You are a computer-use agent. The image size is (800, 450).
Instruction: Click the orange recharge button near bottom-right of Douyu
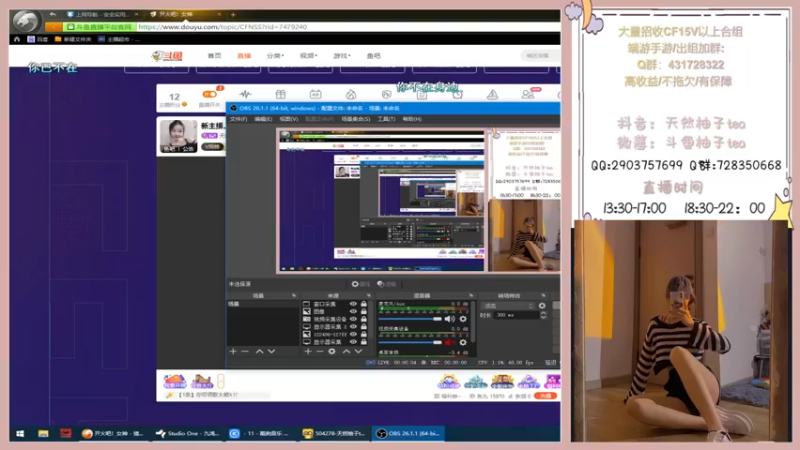(x=545, y=396)
